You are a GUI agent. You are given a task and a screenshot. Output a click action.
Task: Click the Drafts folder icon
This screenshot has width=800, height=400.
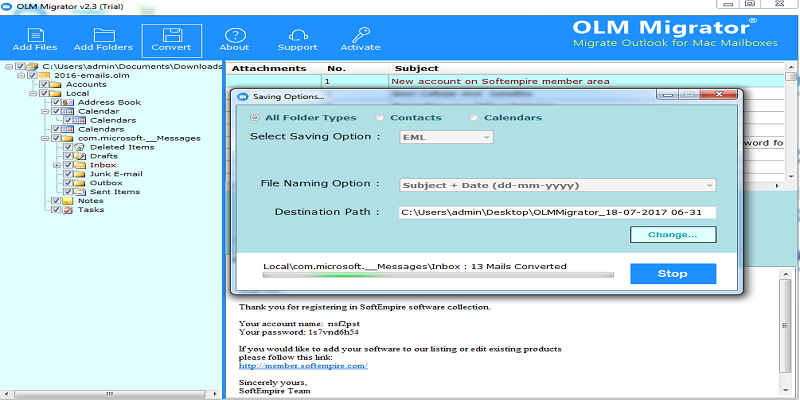(x=81, y=156)
